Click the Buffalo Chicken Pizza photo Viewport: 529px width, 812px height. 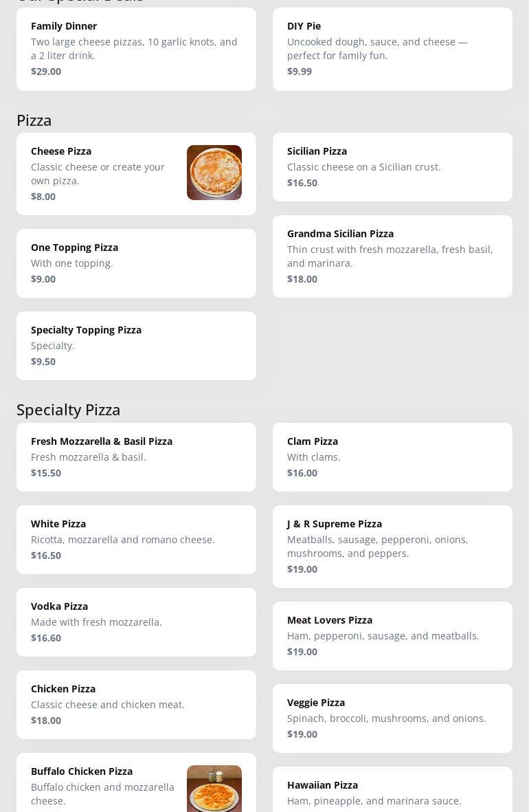[x=214, y=789]
